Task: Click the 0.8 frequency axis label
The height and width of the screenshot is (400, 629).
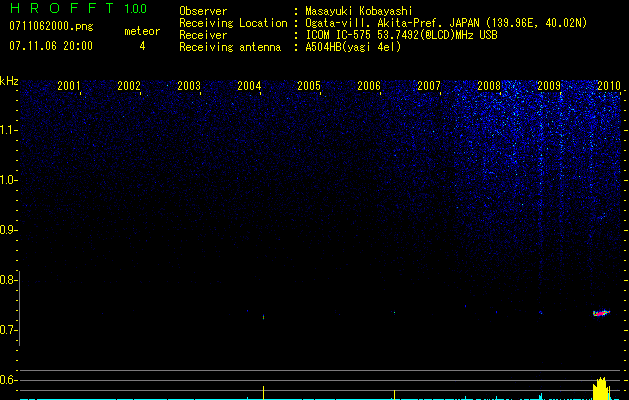Action: click(x=8, y=280)
